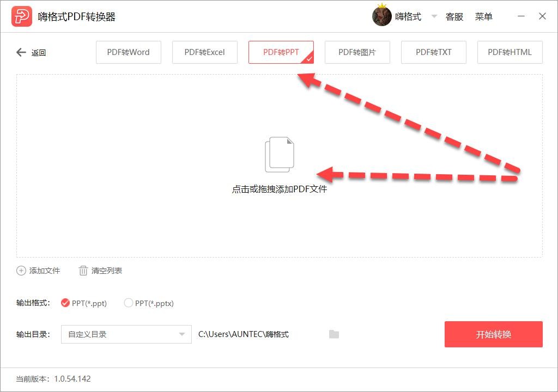The image size is (558, 392).
Task: Click the 开始转换 button
Action: [x=494, y=334]
